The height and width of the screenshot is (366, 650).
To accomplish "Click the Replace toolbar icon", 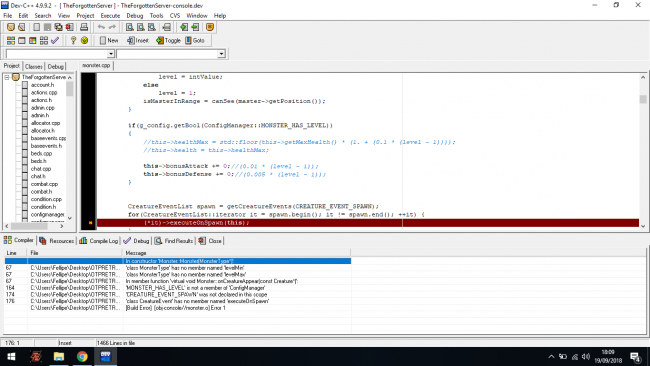I will point(141,27).
